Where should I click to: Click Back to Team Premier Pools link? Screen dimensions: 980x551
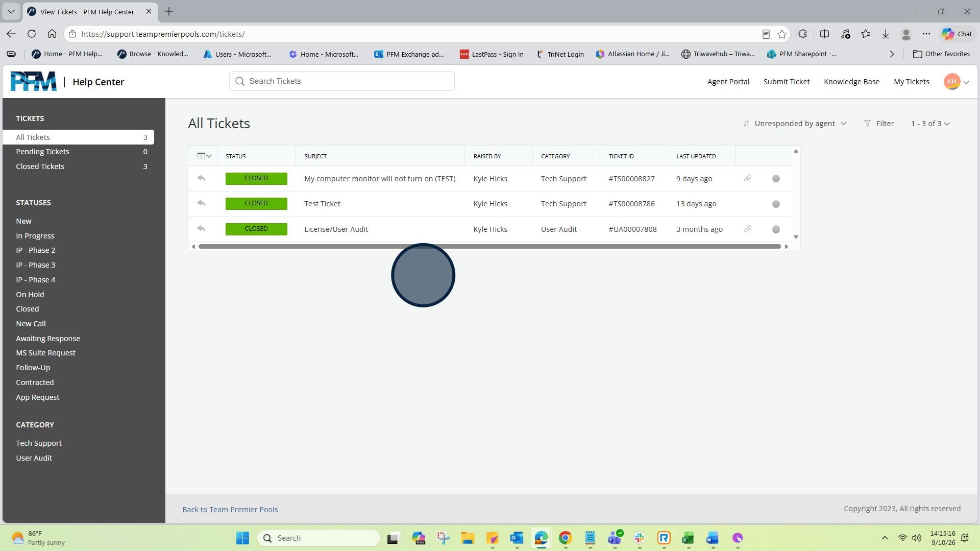tap(230, 510)
